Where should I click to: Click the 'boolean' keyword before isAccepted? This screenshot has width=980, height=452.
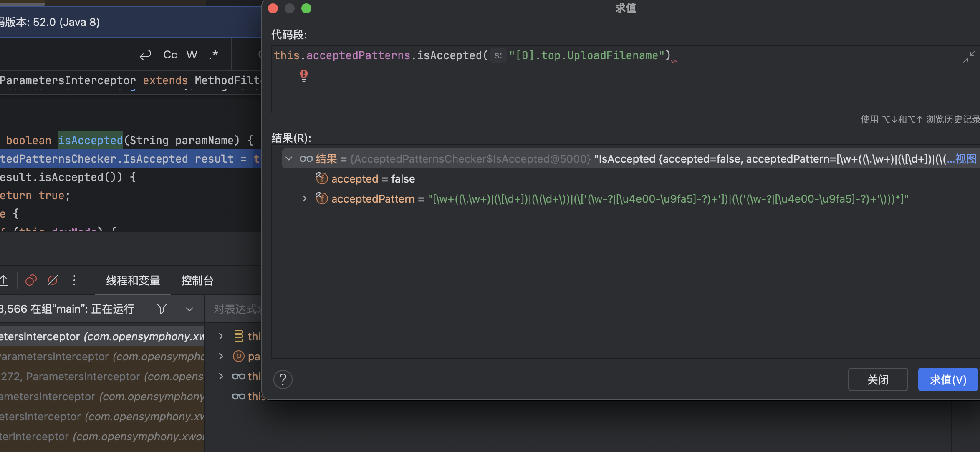[29, 141]
